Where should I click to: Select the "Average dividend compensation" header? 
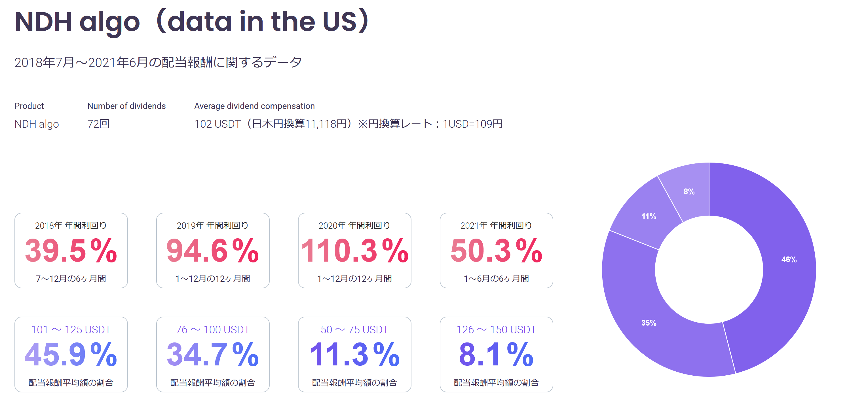click(254, 106)
